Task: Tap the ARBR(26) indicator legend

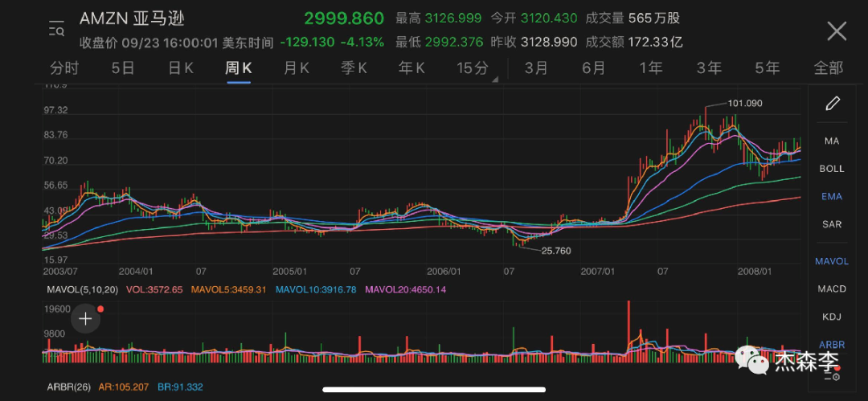Action: pos(70,387)
